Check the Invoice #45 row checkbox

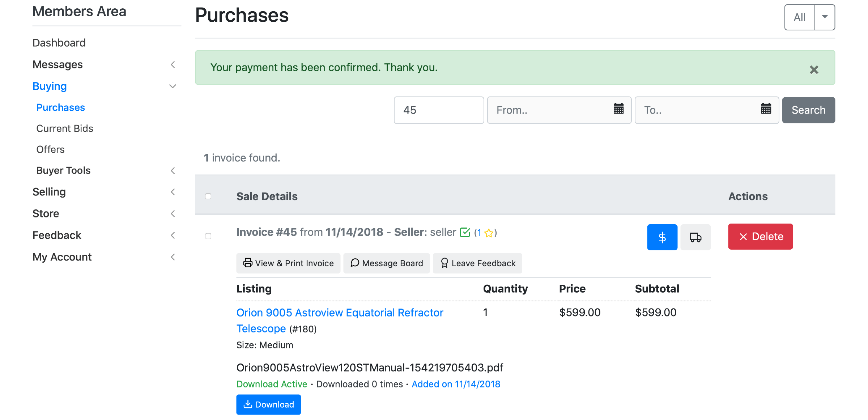pyautogui.click(x=208, y=236)
